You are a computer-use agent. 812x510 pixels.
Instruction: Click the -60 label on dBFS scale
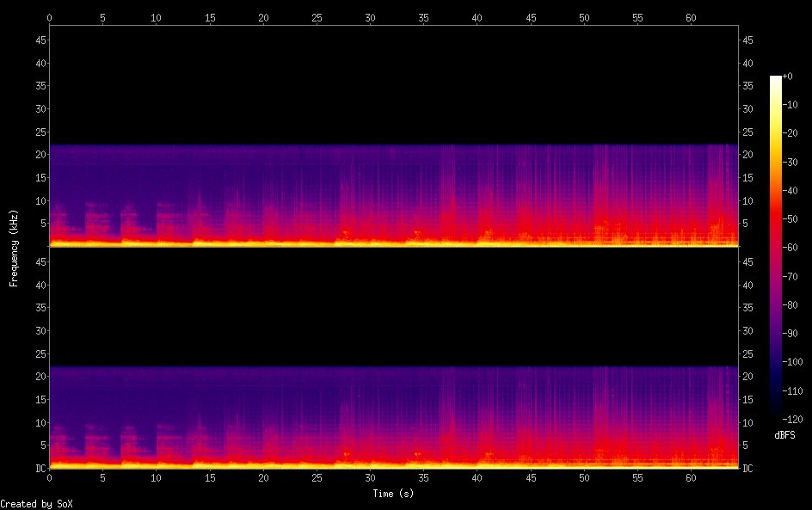pyautogui.click(x=790, y=248)
